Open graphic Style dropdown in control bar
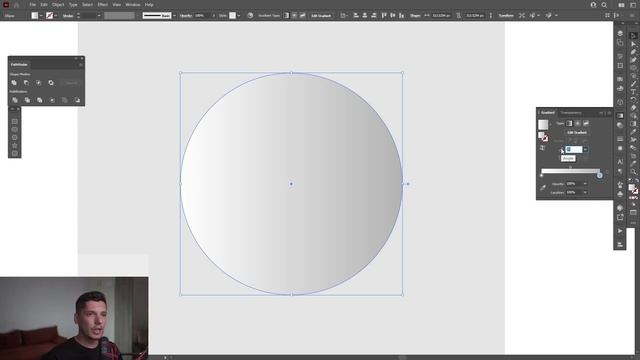 click(x=239, y=16)
